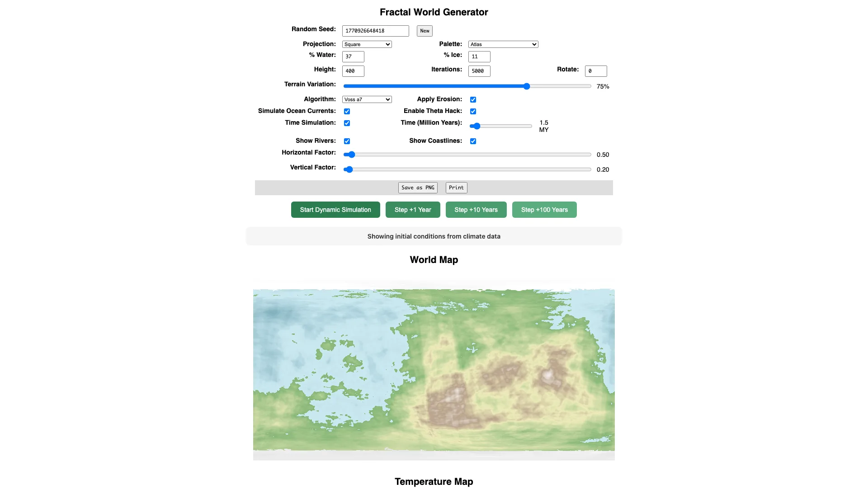Viewport: 868px width, 488px height.
Task: Toggle the Time Simulation checkbox
Action: 347,123
